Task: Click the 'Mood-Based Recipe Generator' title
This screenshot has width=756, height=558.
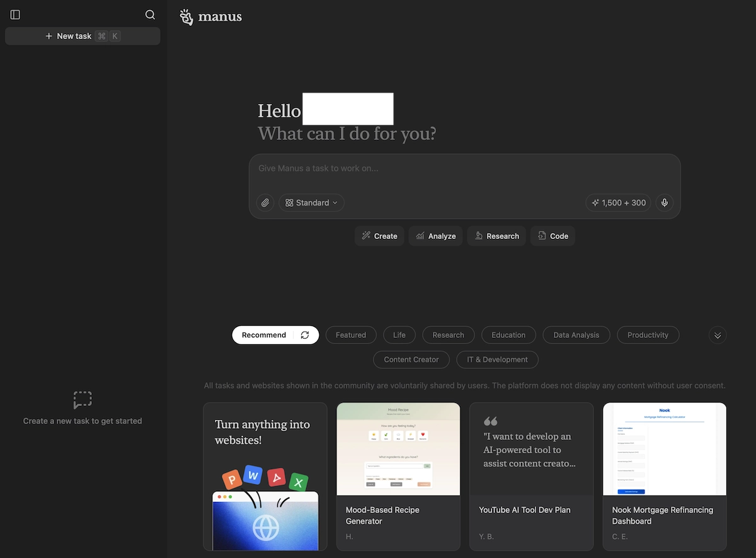Action: [382, 516]
